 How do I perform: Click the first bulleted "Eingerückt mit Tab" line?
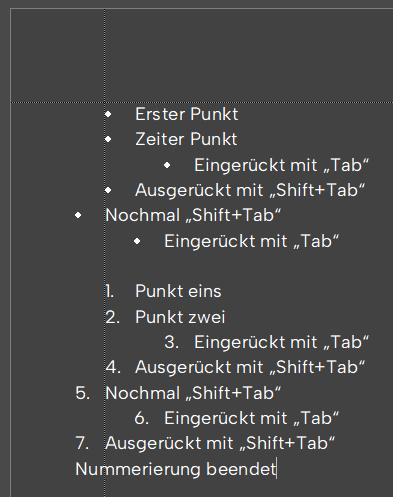[x=282, y=165]
